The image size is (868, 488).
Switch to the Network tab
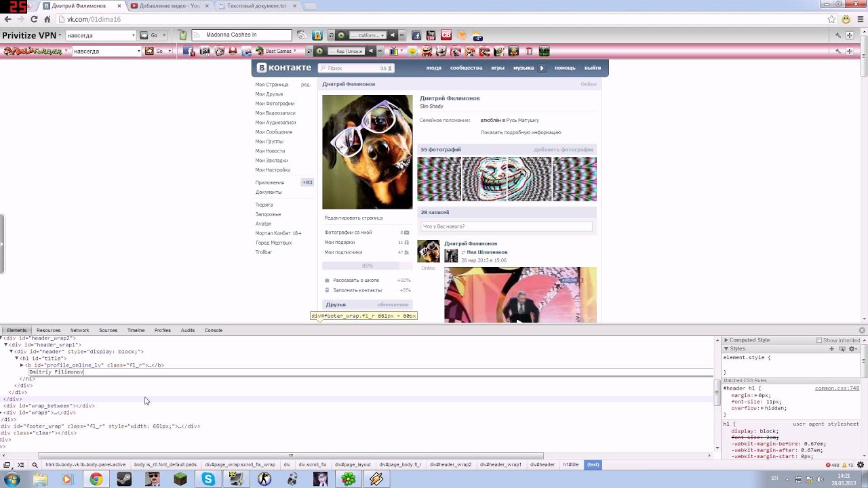(79, 330)
